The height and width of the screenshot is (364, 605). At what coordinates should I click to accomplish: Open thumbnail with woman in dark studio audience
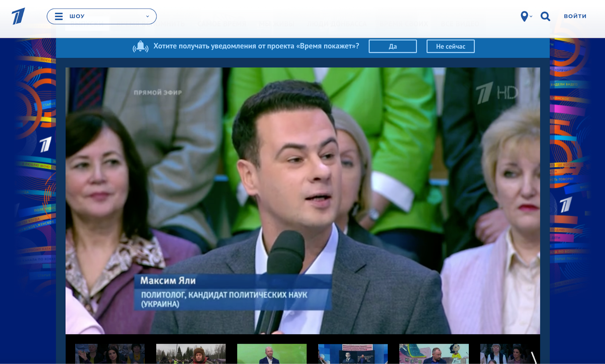(x=110, y=354)
